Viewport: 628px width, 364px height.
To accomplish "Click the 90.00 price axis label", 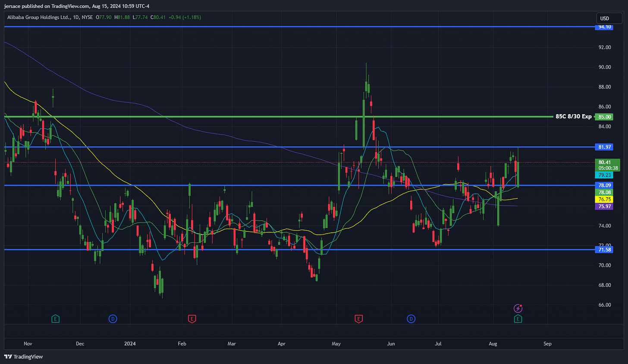I will [605, 67].
